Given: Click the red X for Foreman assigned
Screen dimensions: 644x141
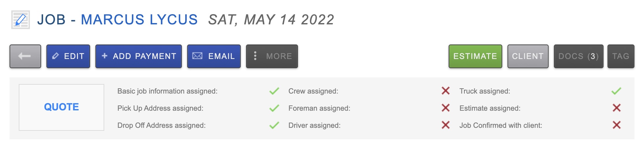Looking at the screenshot, I should [446, 108].
